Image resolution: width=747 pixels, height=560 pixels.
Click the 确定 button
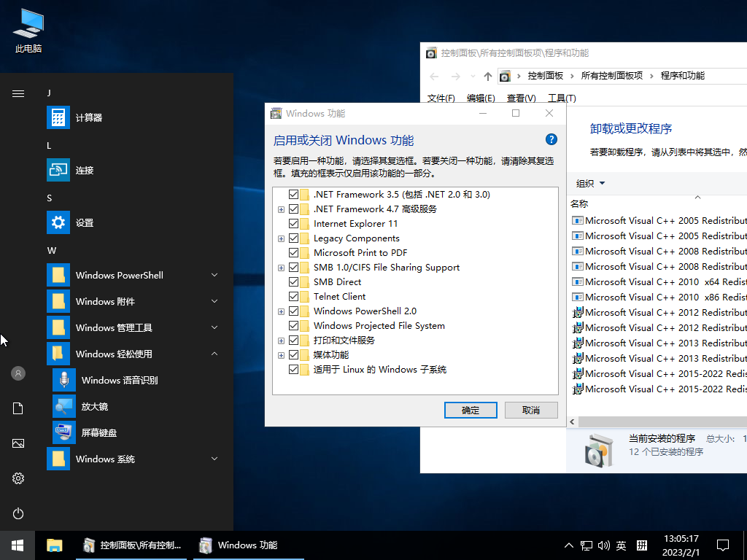pyautogui.click(x=471, y=410)
